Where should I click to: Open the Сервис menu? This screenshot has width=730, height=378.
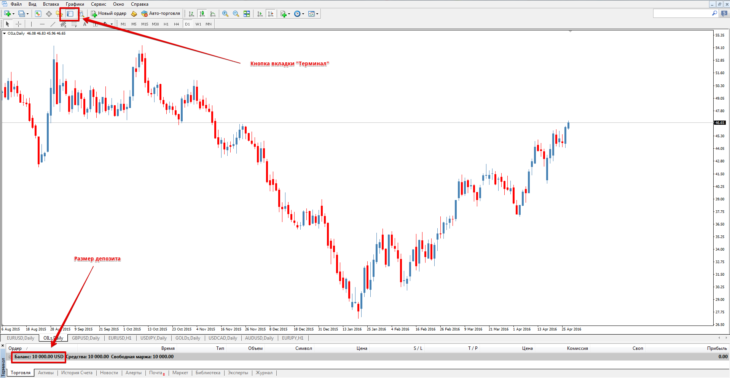(98, 4)
